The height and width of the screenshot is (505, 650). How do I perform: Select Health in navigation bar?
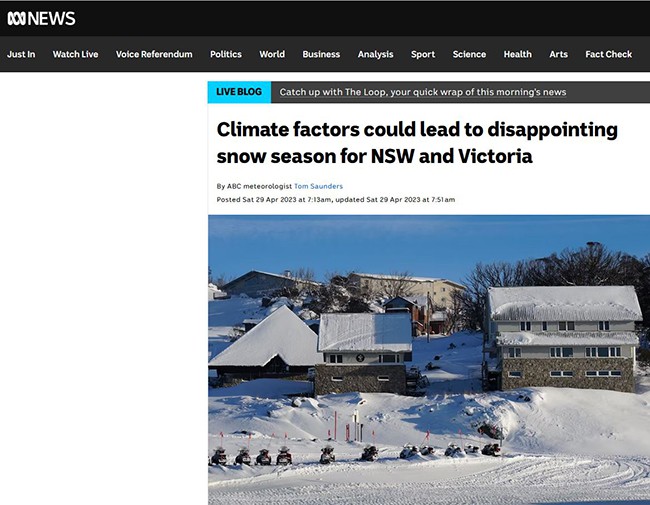coord(518,54)
